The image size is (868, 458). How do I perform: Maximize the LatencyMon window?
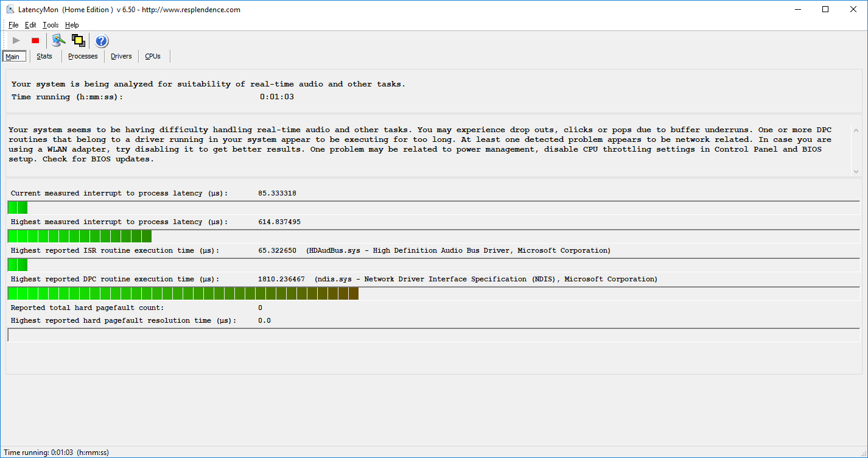click(x=825, y=9)
